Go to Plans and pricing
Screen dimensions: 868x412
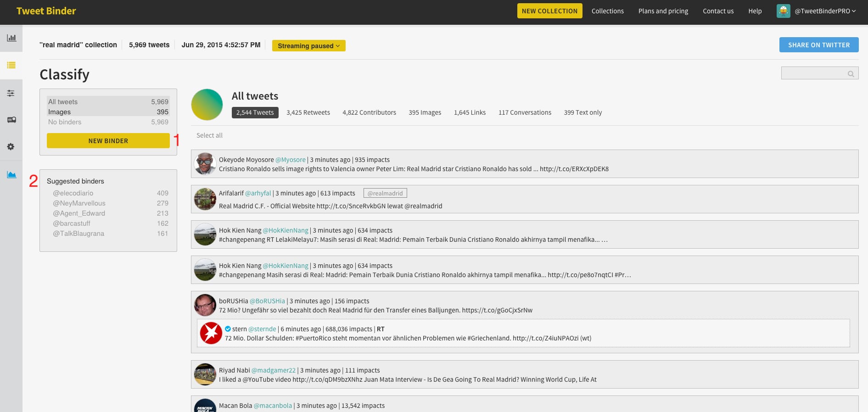[663, 11]
